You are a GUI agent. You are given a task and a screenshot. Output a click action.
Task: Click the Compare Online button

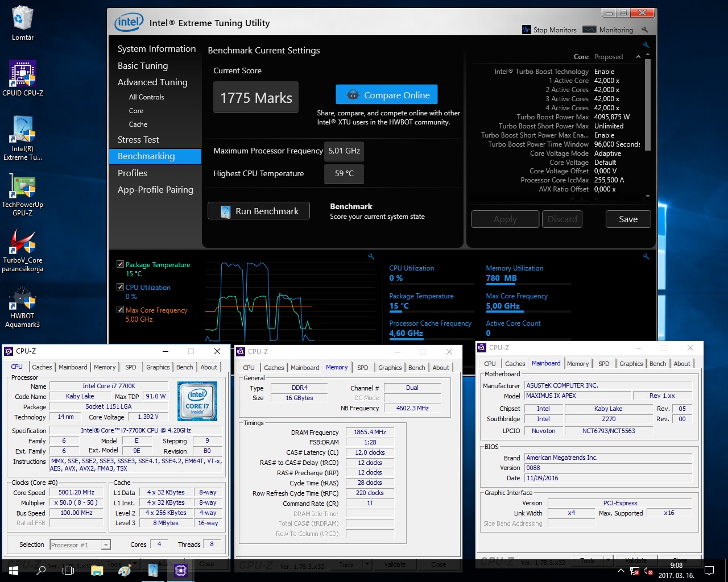tap(387, 95)
